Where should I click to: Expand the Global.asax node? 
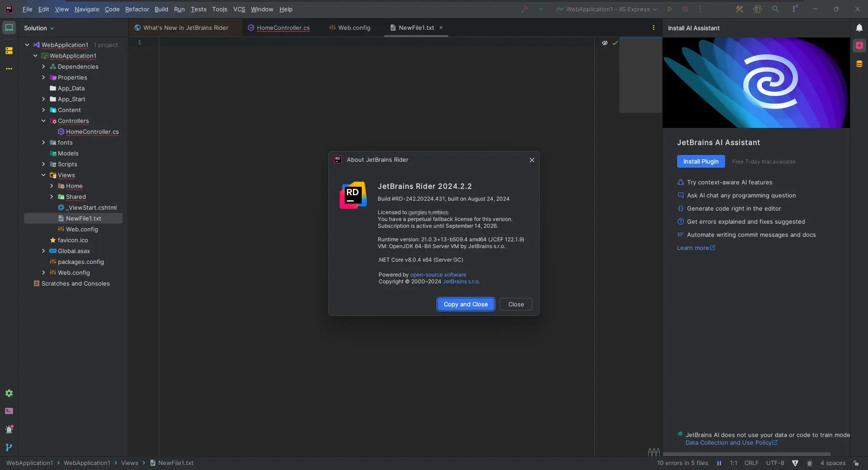pyautogui.click(x=43, y=251)
